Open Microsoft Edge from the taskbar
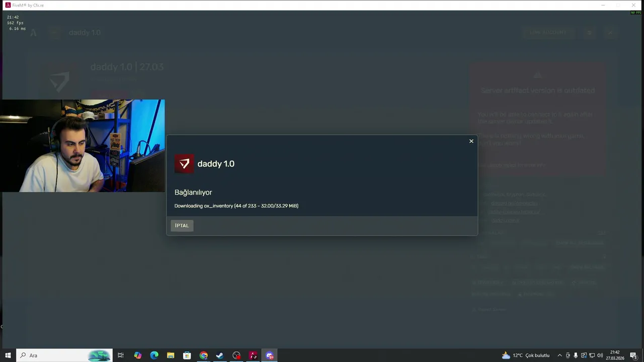 point(154,355)
